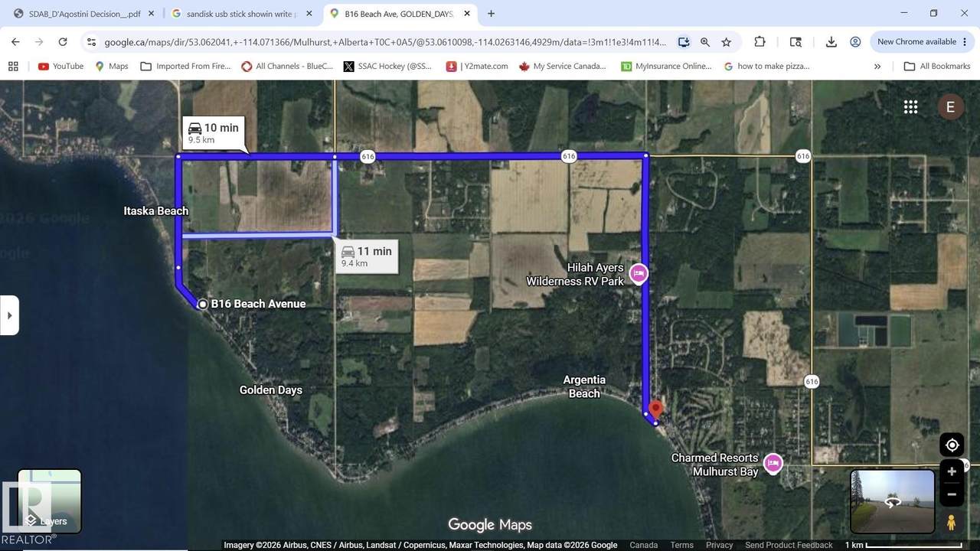980x551 pixels.
Task: Close the B16 Beach Ave tab
Action: pyautogui.click(x=467, y=14)
